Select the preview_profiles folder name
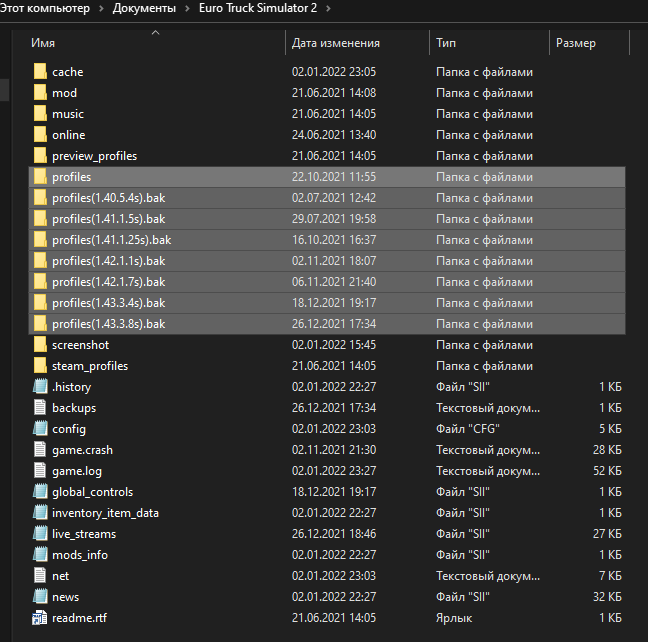The image size is (648, 642). click(x=95, y=156)
